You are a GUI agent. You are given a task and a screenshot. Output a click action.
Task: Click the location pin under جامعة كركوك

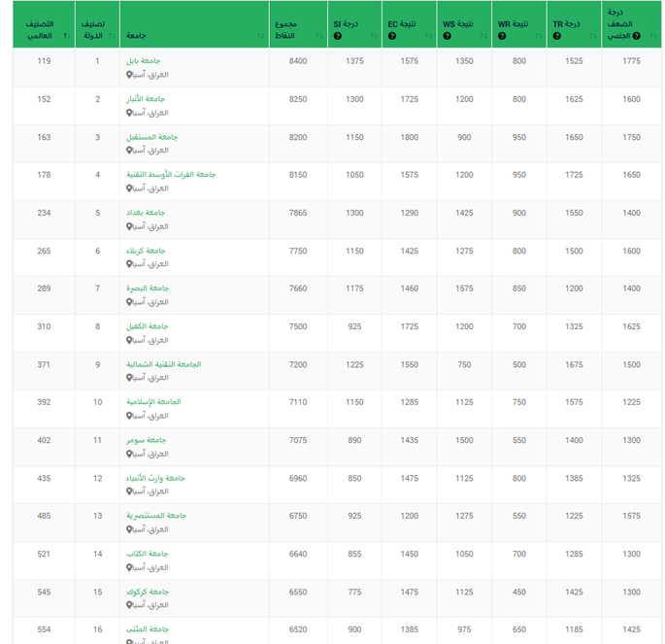129,605
